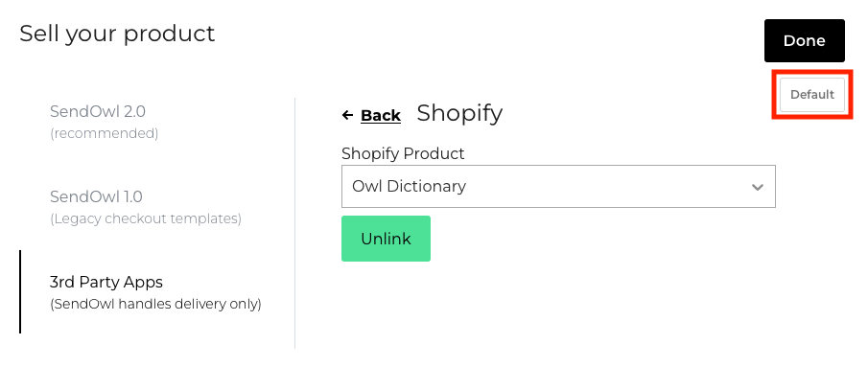Click the 'Shopify Product' field label
This screenshot has width=868, height=390.
403,153
